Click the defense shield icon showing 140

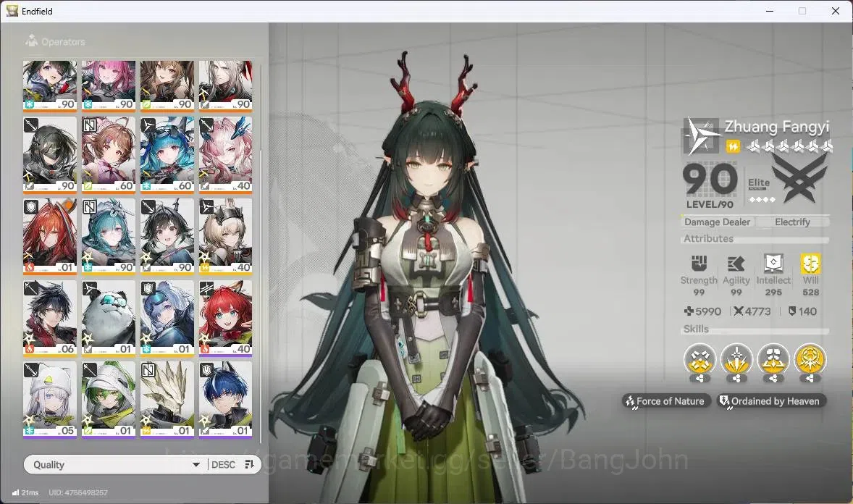[792, 311]
